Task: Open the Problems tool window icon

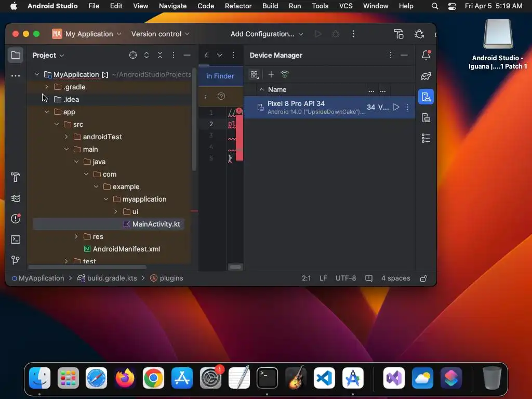Action: coord(16,219)
